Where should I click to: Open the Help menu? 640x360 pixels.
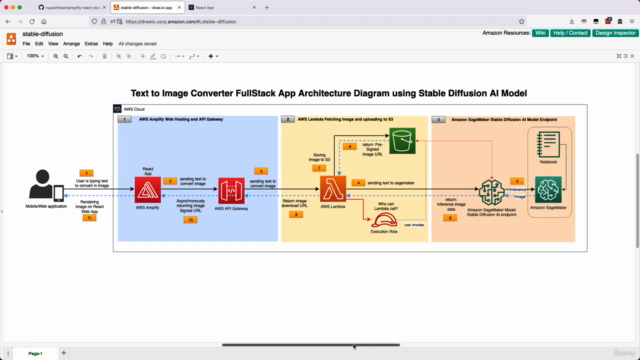[x=108, y=44]
